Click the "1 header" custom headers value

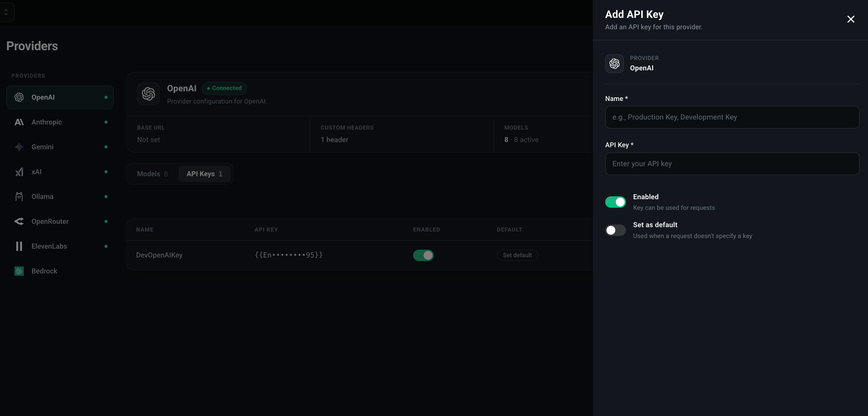[334, 139]
